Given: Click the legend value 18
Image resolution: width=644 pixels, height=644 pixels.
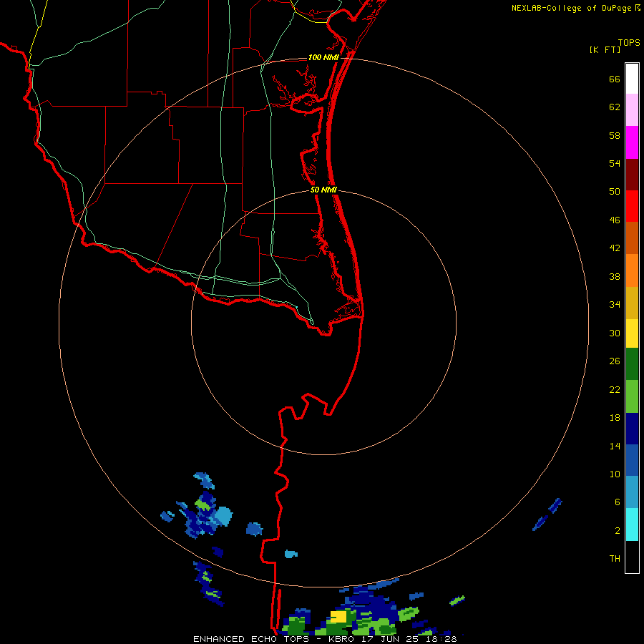Looking at the screenshot, I should [615, 418].
